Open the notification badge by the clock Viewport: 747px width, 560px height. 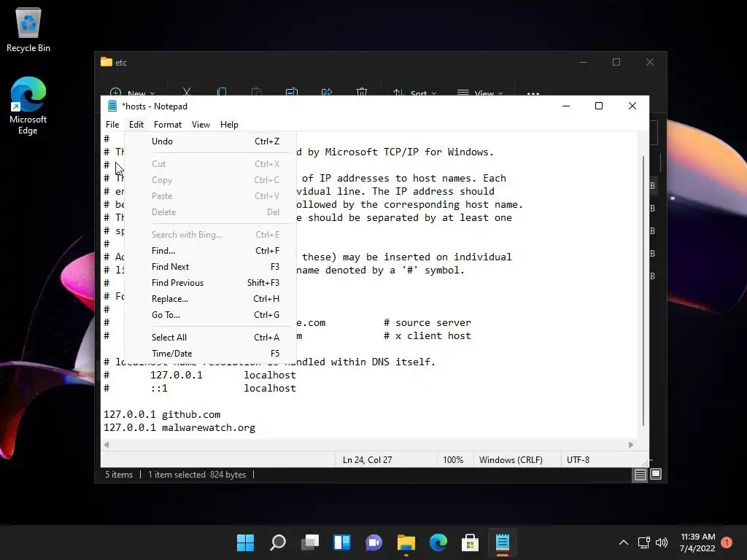pyautogui.click(x=727, y=542)
